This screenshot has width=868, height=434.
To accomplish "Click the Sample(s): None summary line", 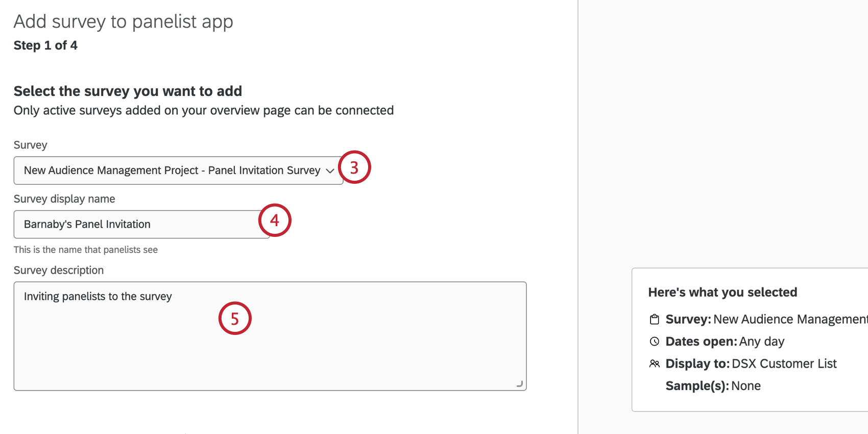I will (x=713, y=385).
